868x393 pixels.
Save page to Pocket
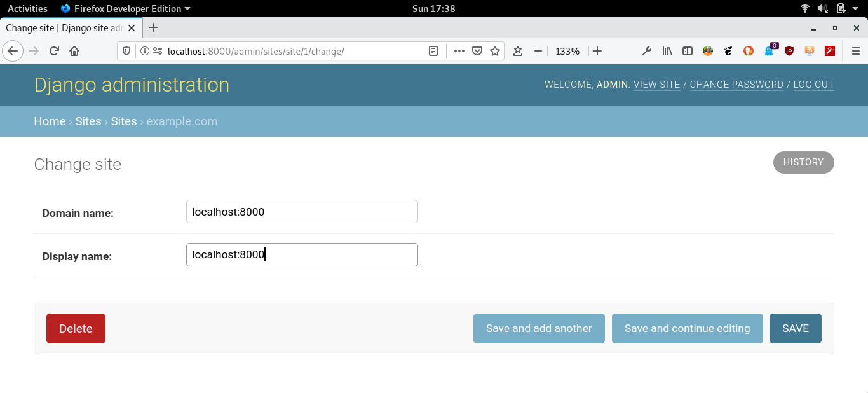coord(477,51)
